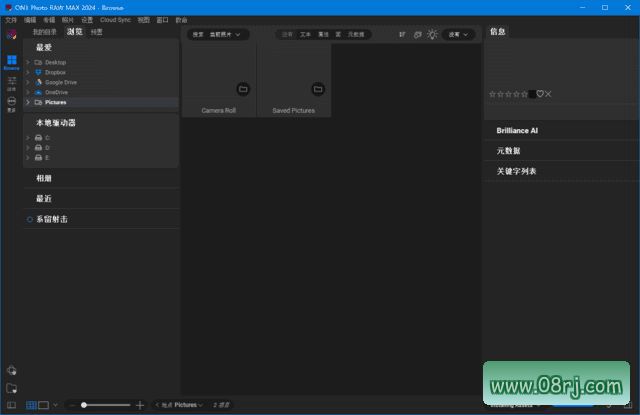Expand the D: drive node
Screen dimensions: 640x415
28,147
